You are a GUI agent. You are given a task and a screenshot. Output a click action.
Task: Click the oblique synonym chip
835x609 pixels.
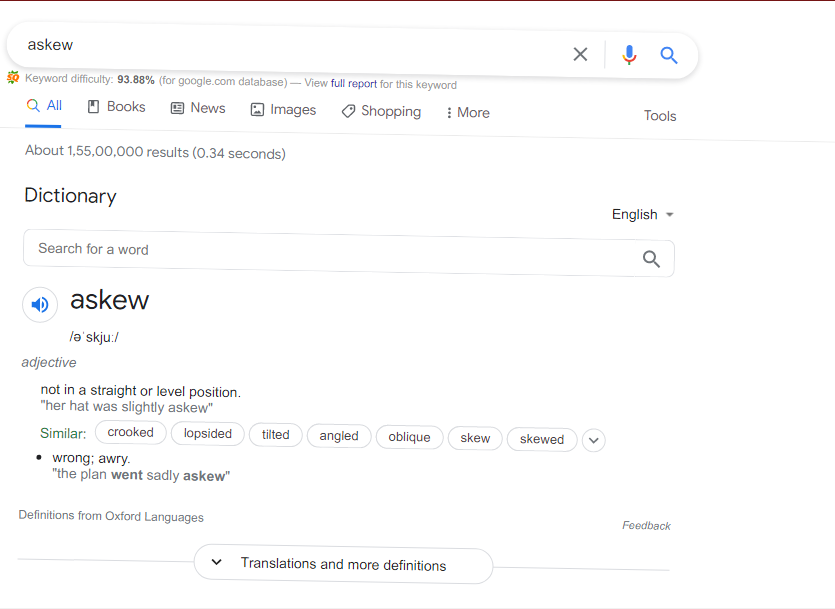[409, 437]
